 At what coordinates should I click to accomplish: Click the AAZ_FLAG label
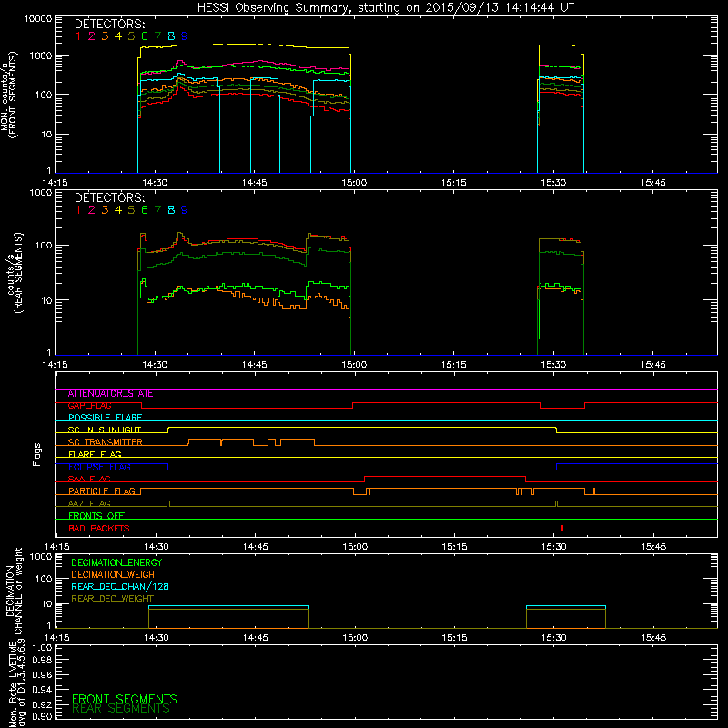pyautogui.click(x=89, y=504)
